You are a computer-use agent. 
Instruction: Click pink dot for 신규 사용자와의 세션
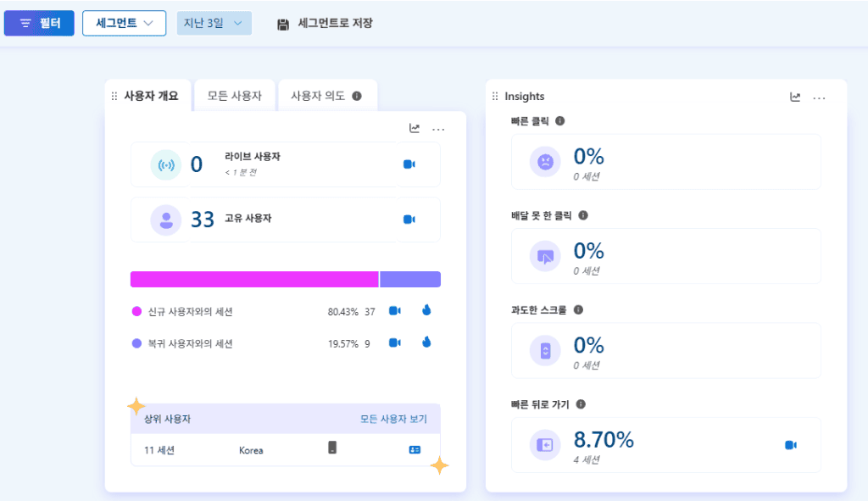(x=136, y=311)
